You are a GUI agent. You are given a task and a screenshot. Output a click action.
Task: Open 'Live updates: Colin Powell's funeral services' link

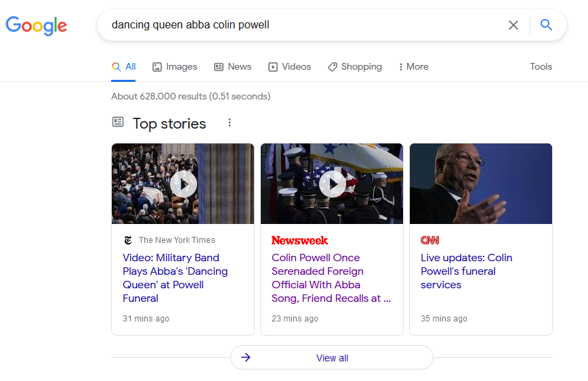pos(467,271)
